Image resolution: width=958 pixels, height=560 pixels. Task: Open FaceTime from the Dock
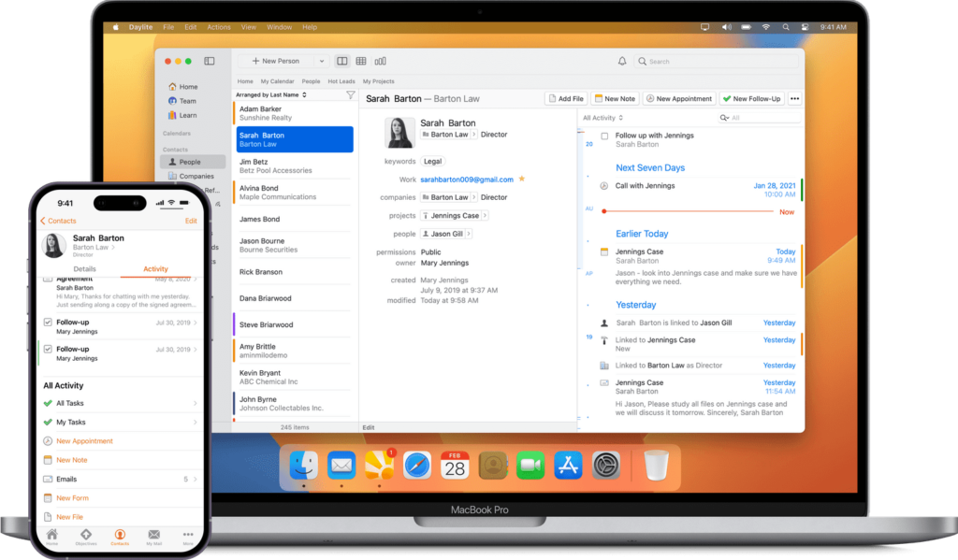click(x=530, y=466)
